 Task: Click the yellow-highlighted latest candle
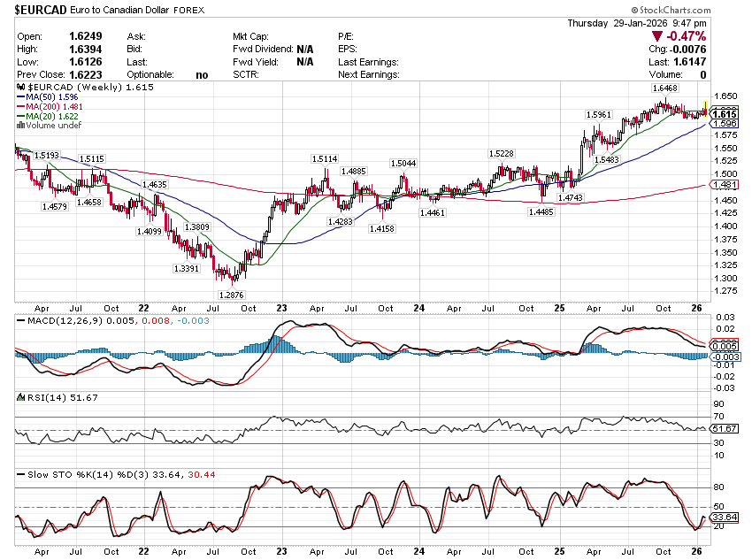tap(704, 110)
